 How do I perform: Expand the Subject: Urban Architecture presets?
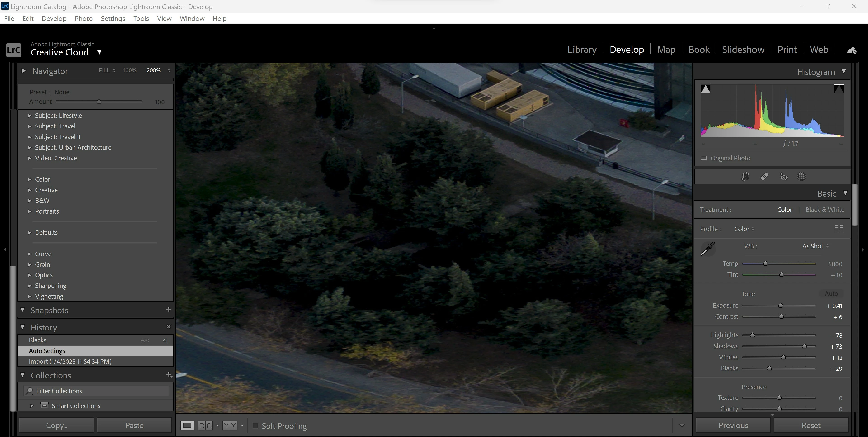tap(30, 148)
